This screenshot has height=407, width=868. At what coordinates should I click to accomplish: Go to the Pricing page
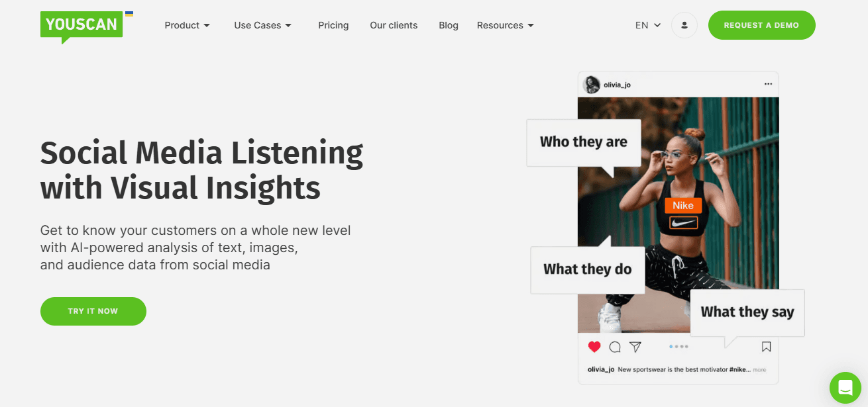pyautogui.click(x=333, y=25)
